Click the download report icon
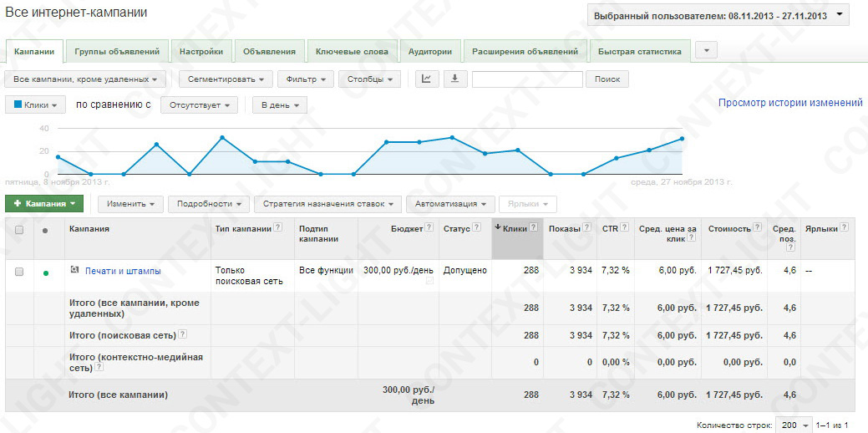 point(454,79)
